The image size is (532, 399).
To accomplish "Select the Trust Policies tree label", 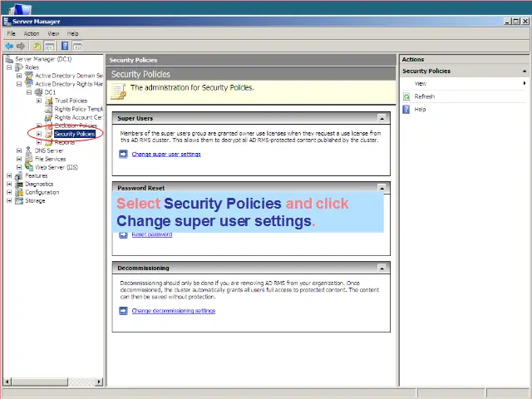I will (x=71, y=101).
